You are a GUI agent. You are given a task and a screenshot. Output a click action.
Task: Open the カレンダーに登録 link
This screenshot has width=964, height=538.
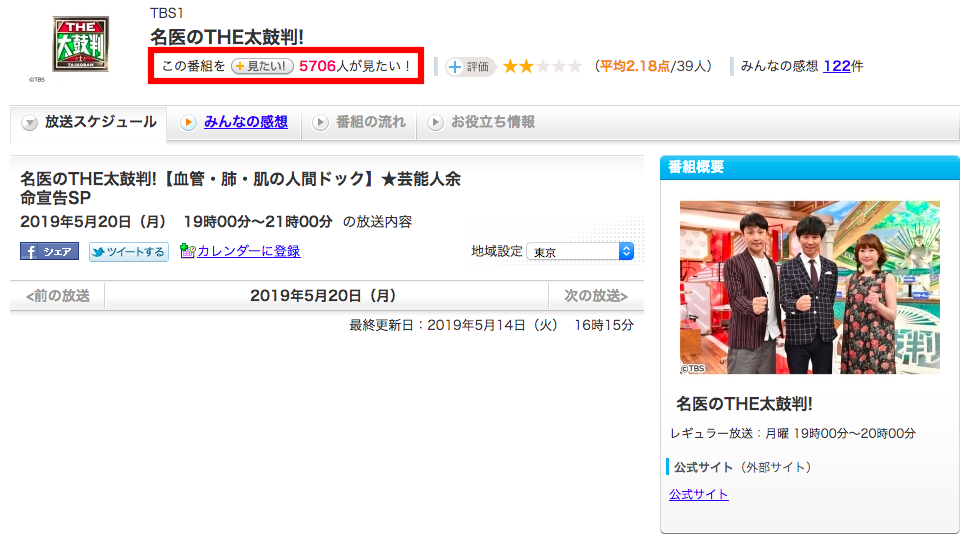(248, 251)
